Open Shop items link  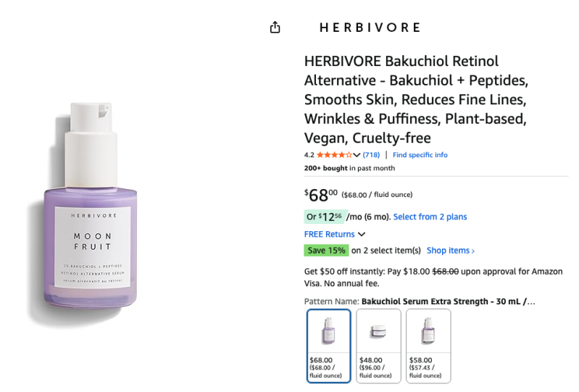[450, 251]
